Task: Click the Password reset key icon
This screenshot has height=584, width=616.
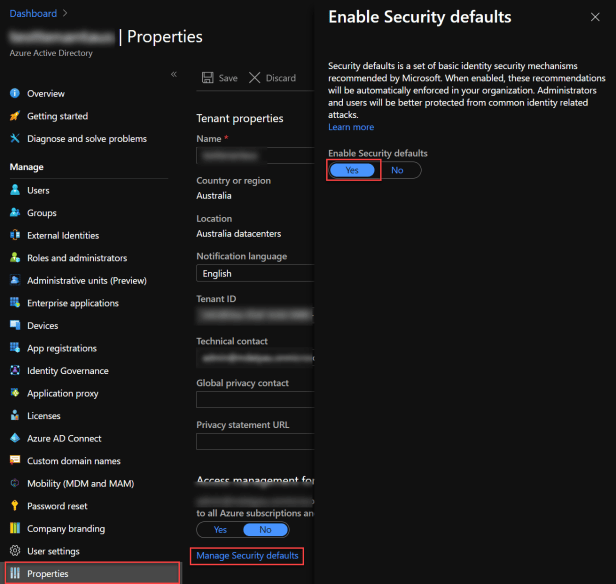Action: (15, 506)
